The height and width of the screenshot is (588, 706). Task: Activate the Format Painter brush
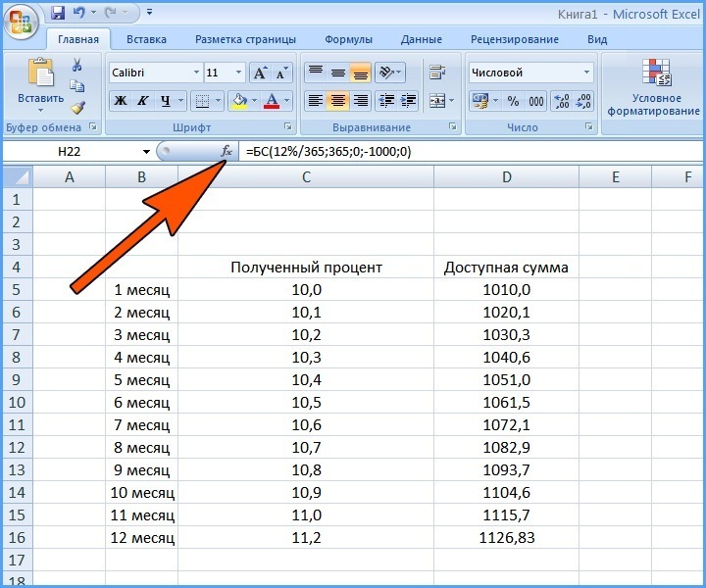[x=77, y=107]
